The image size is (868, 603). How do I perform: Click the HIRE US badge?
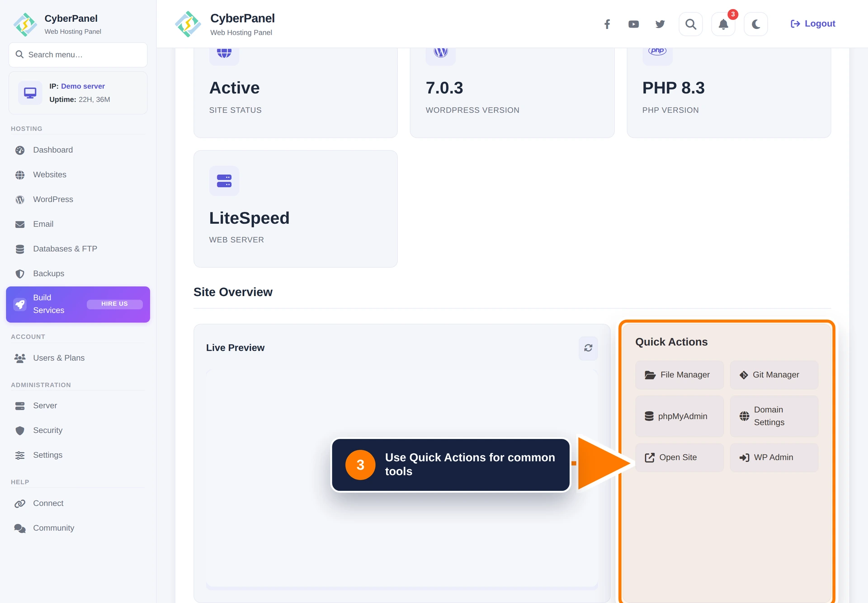(x=115, y=304)
